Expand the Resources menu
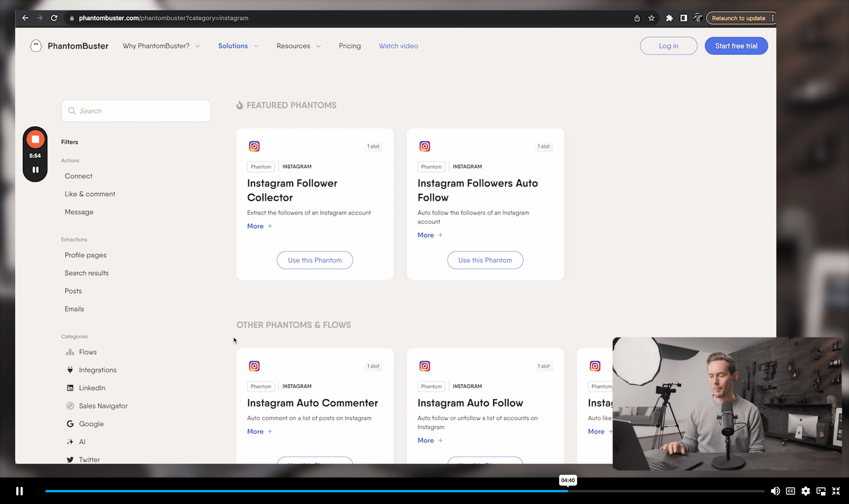849x504 pixels. tap(299, 46)
